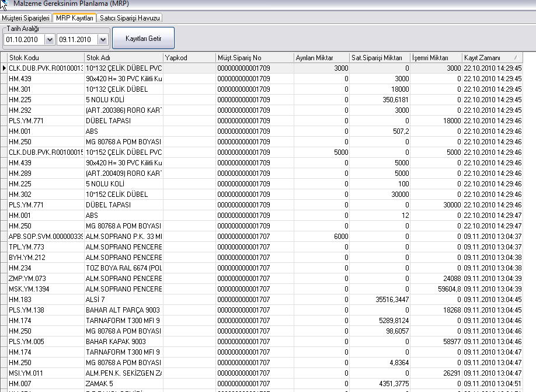Image resolution: width=536 pixels, height=392 pixels.
Task: Click the Stok Adı column header
Action: (123, 58)
